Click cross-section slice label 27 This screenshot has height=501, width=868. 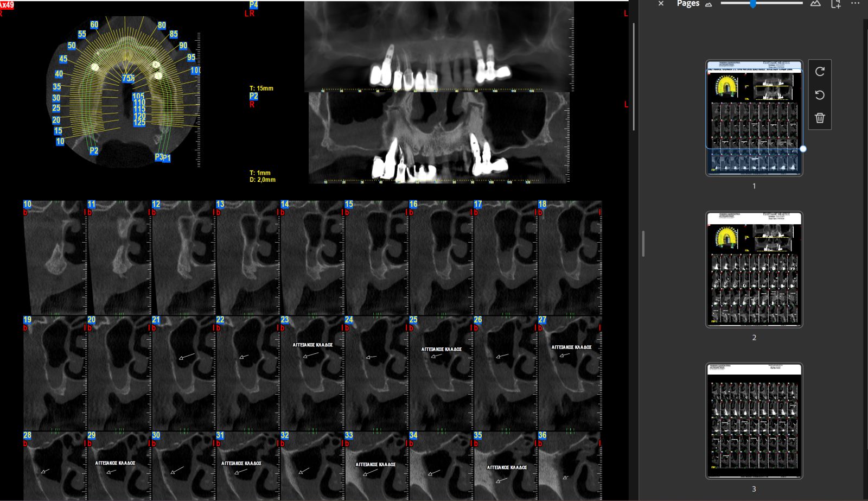(x=542, y=320)
